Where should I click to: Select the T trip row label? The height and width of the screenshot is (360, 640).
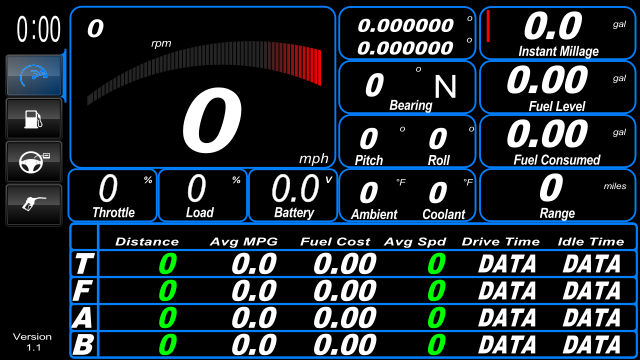[x=84, y=263]
